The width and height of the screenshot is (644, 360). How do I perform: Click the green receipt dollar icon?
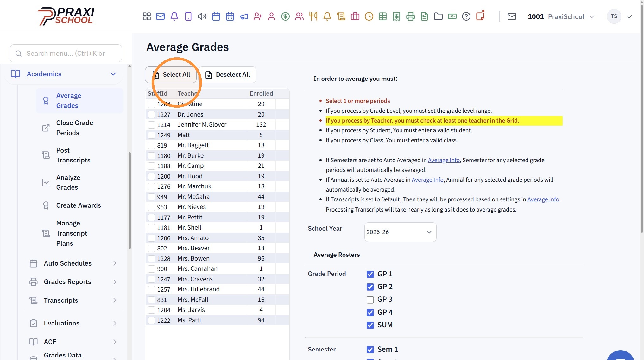(397, 16)
